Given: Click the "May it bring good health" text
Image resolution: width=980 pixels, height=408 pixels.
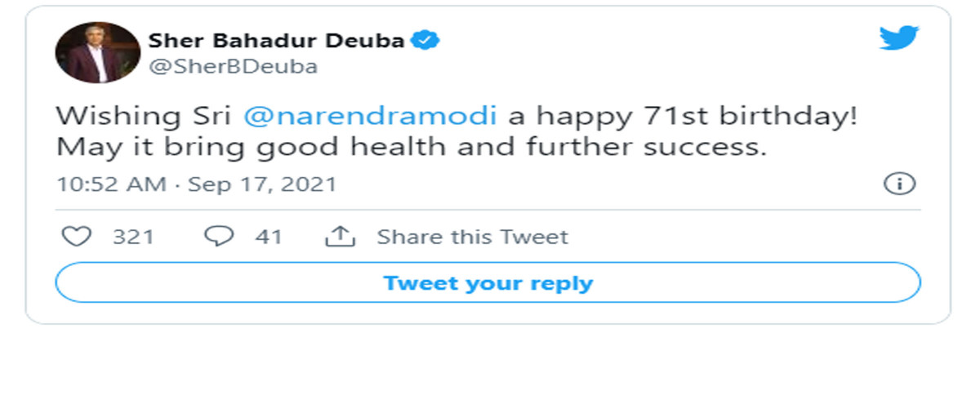Looking at the screenshot, I should [261, 149].
